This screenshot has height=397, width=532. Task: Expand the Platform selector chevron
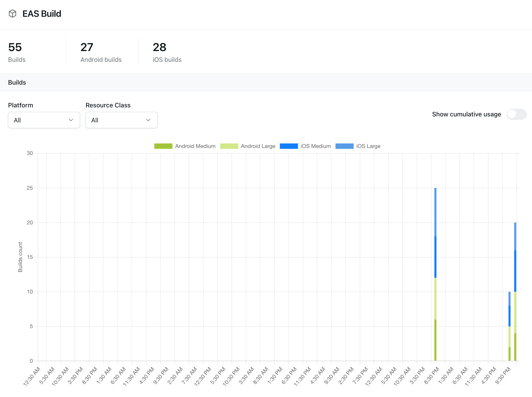pyautogui.click(x=71, y=120)
